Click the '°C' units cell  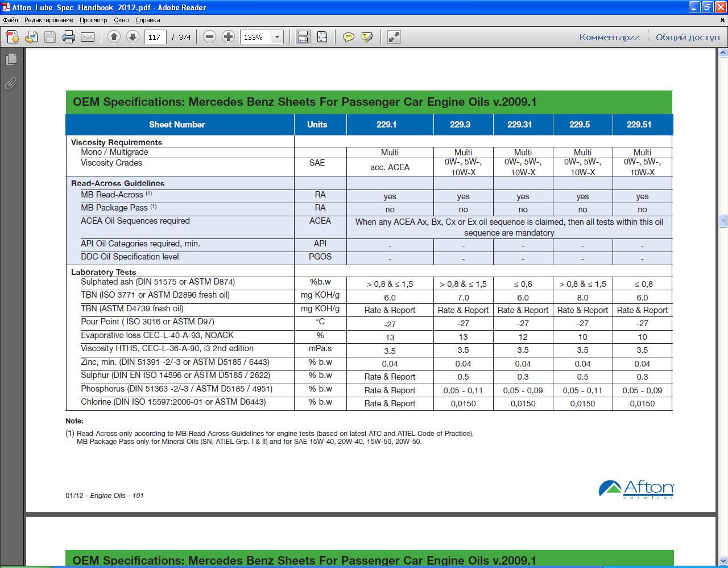click(x=320, y=322)
